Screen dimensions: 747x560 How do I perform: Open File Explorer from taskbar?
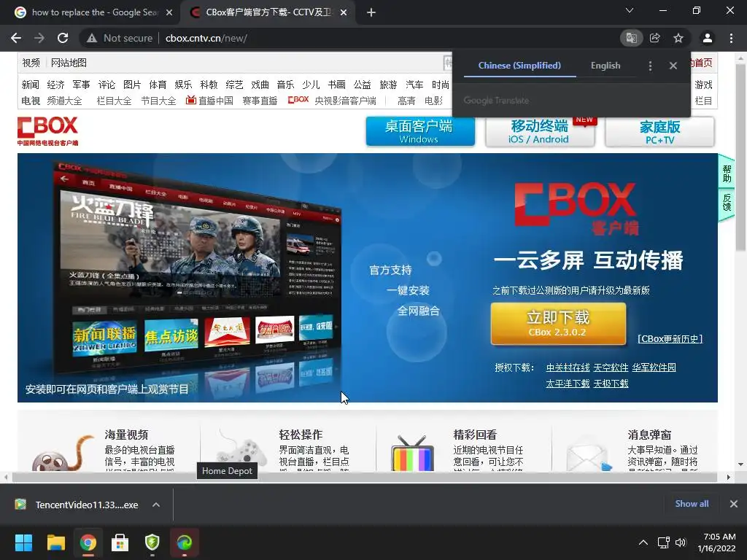pos(55,542)
